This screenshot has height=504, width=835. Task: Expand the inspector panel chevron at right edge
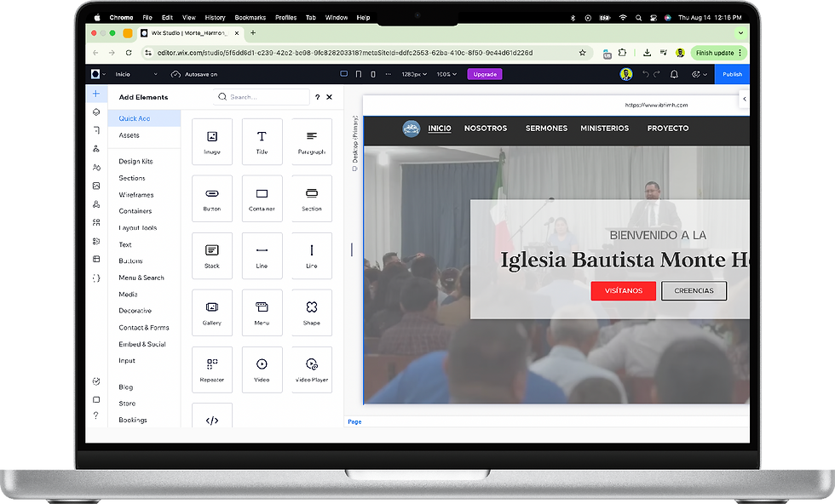pos(744,99)
